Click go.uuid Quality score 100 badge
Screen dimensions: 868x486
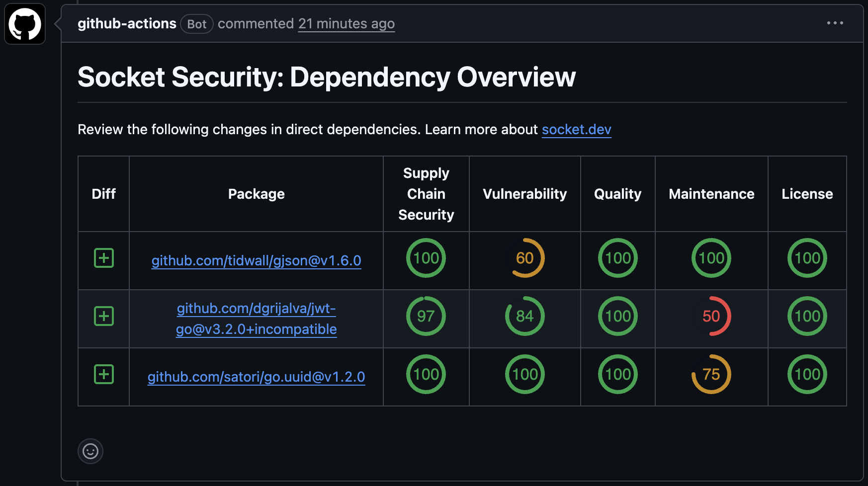pyautogui.click(x=618, y=374)
